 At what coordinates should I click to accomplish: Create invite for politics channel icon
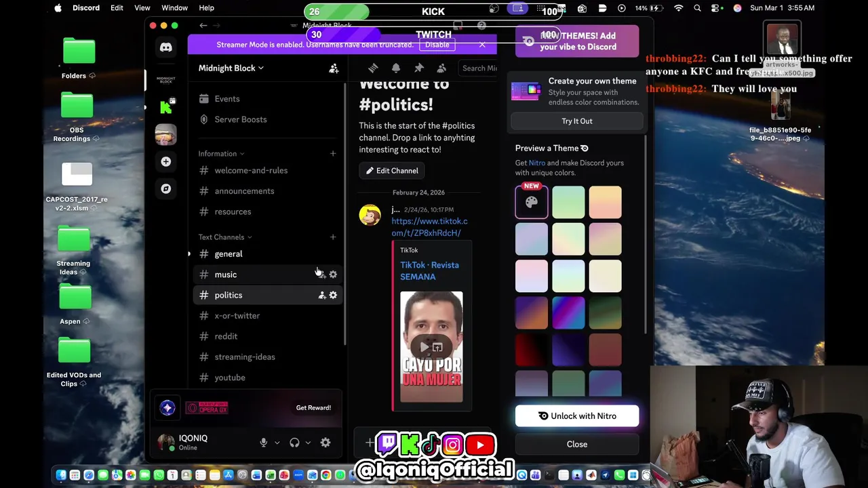[x=322, y=295]
